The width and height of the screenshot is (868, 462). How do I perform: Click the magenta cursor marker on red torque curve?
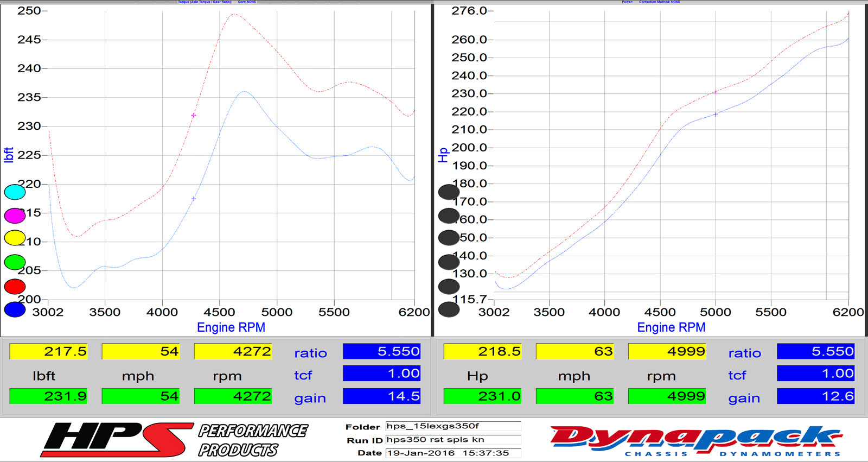click(194, 115)
